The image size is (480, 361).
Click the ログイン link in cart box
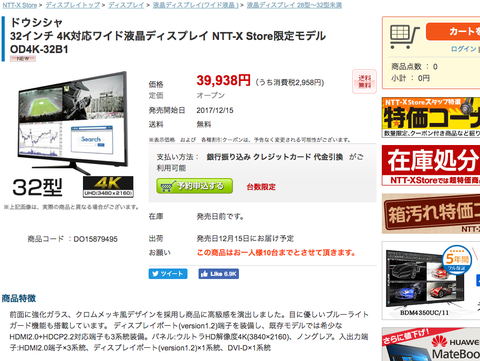coord(464,49)
